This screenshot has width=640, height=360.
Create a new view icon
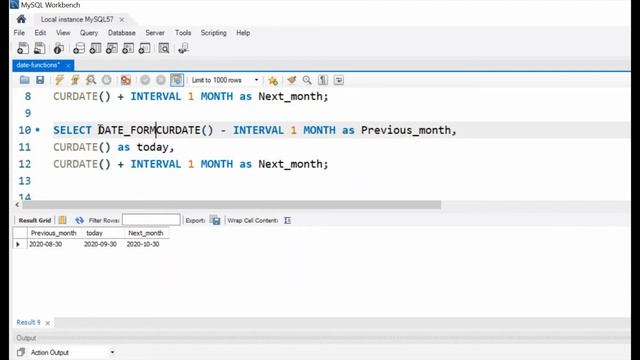click(111, 48)
